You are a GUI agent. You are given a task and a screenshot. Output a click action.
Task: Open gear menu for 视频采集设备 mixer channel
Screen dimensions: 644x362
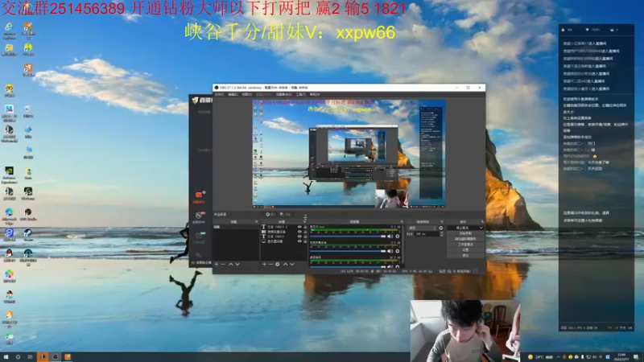pyautogui.click(x=397, y=251)
